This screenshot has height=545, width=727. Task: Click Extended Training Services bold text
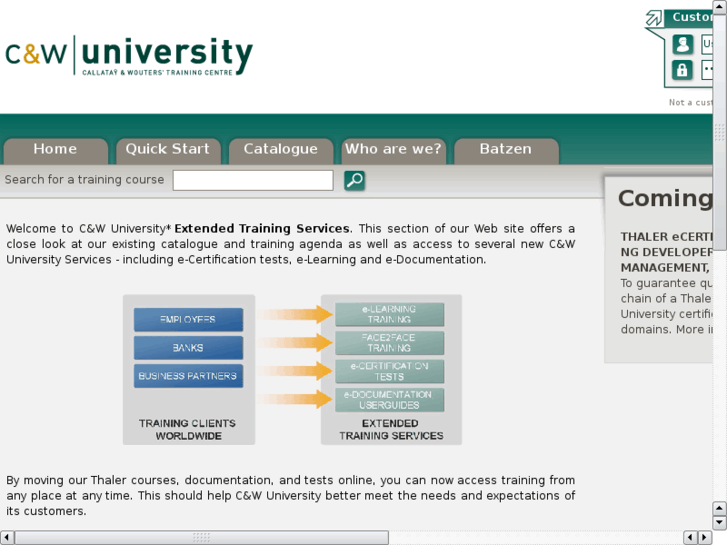pos(262,229)
